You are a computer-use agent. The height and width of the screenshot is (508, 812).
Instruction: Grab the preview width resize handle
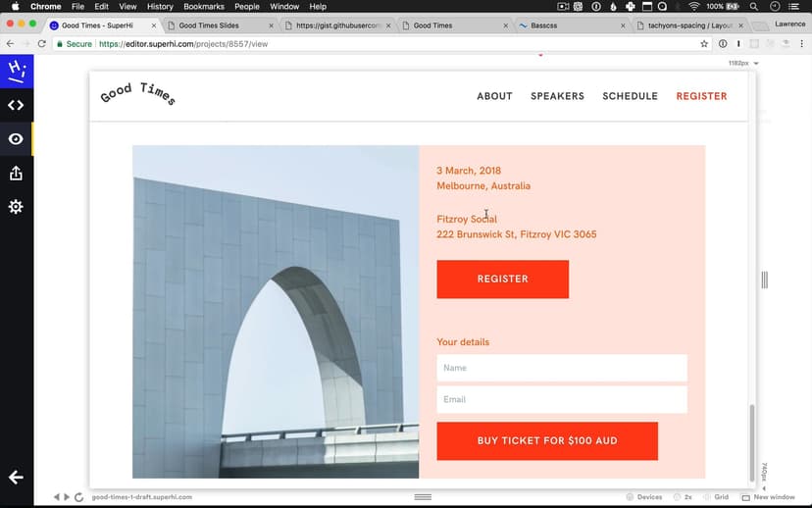coord(764,280)
